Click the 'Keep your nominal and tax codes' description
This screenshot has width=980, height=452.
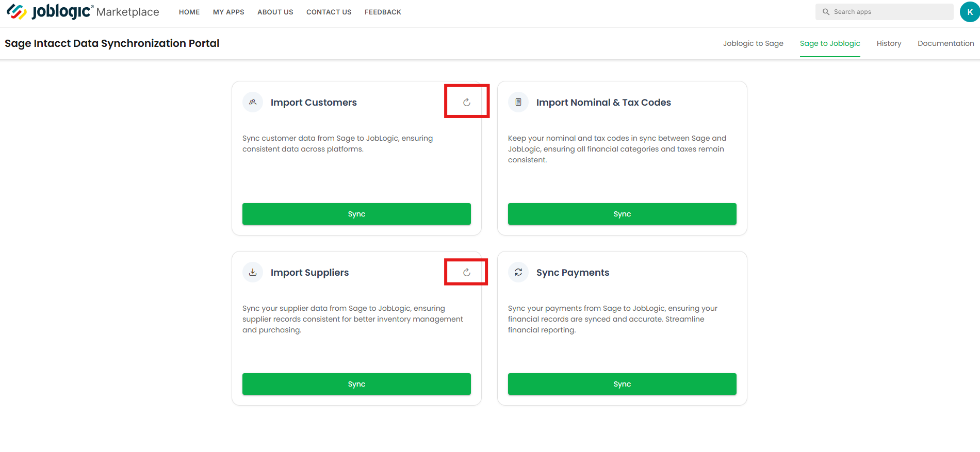click(617, 149)
